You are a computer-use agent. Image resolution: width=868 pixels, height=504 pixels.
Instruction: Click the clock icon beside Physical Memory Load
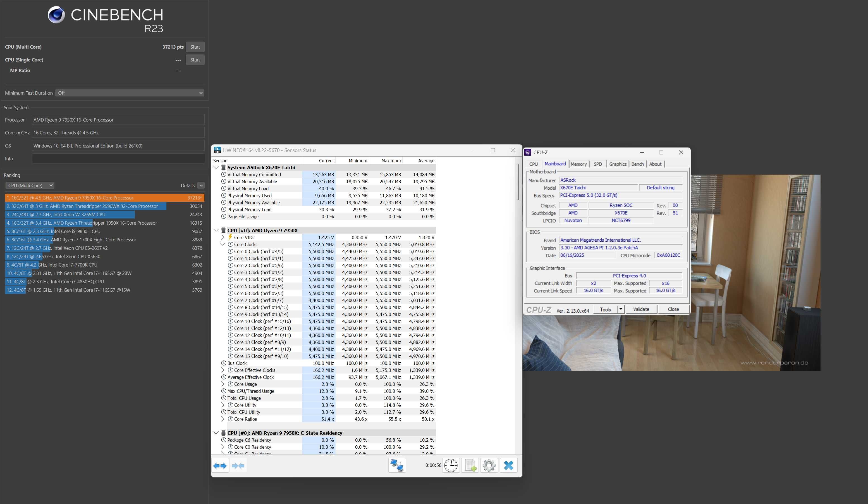[x=224, y=210]
